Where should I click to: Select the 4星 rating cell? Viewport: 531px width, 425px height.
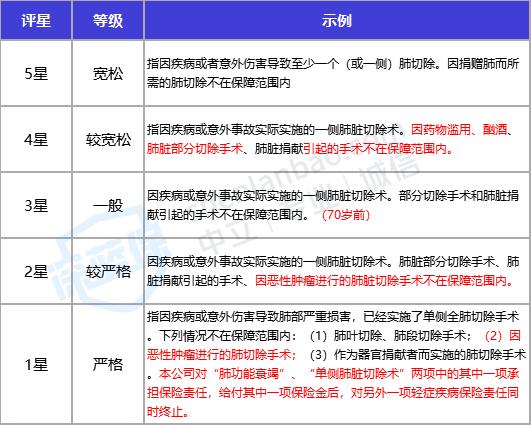(x=36, y=140)
